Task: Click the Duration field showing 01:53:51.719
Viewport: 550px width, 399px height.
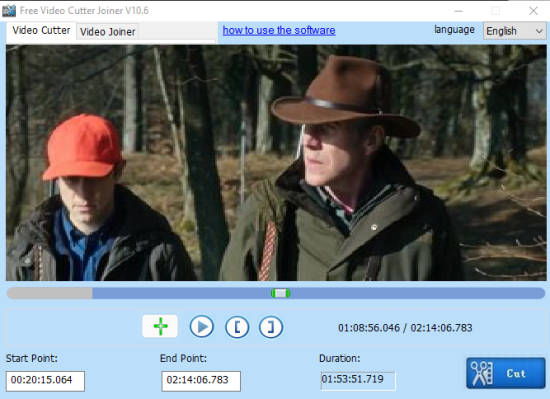Action: click(x=358, y=380)
